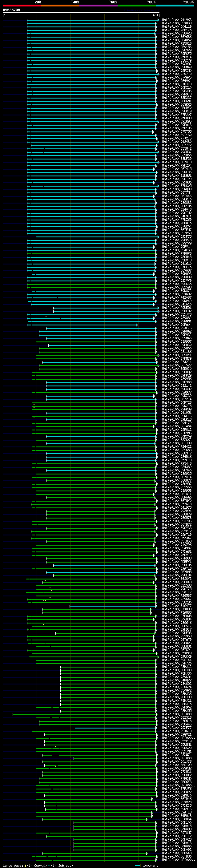Select the UniRef100_Q5DVT4 label
The height and width of the screenshot is (868, 197).
(x=177, y=57)
